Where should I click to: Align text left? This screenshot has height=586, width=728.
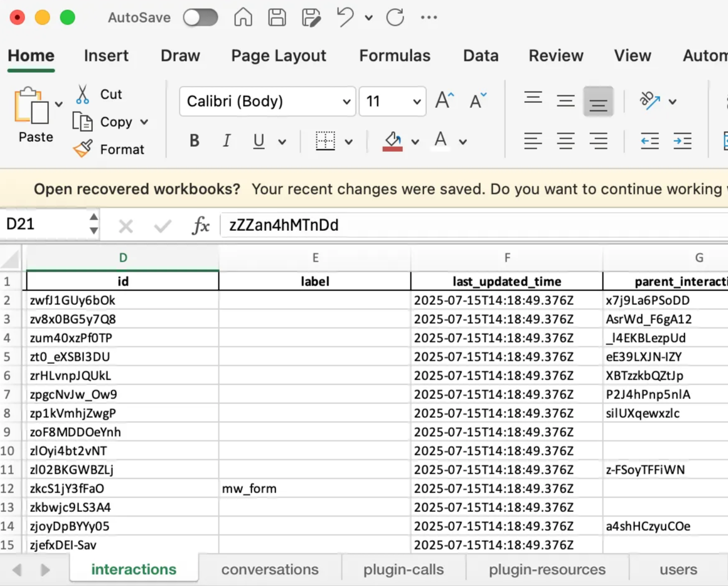[533, 141]
